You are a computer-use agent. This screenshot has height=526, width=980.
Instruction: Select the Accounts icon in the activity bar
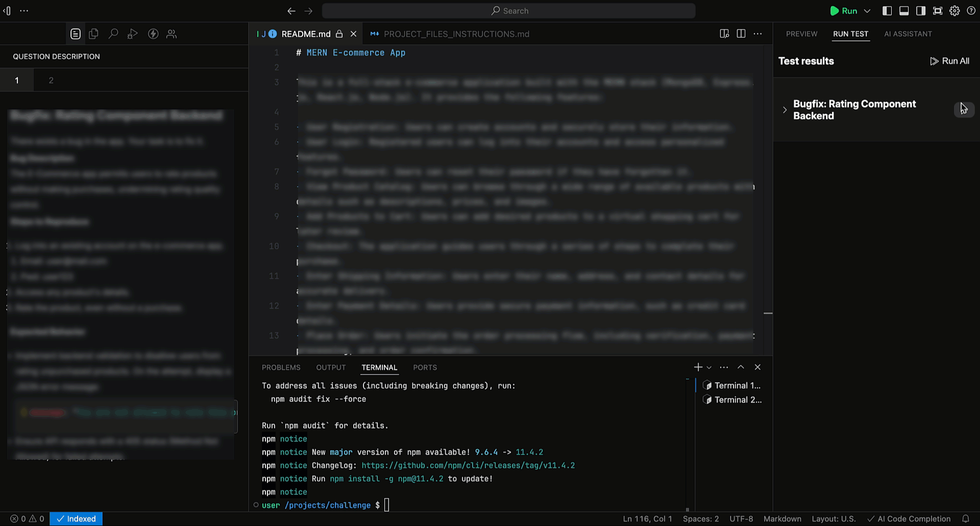[x=171, y=34]
